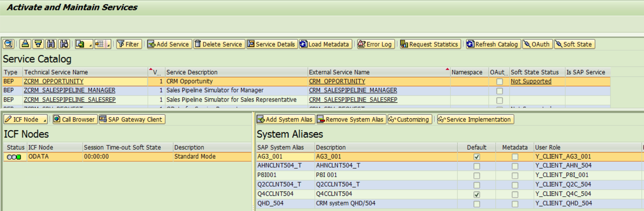This screenshot has height=211, width=644.
Task: Check Metadata checkbox for AG3_001 alias
Action: (515, 157)
